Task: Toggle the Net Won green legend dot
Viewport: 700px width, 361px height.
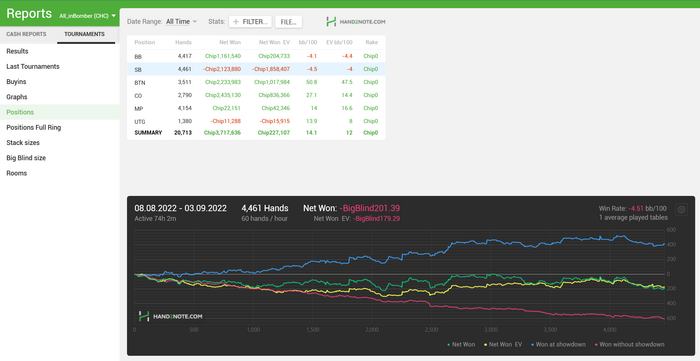Action: (x=449, y=344)
